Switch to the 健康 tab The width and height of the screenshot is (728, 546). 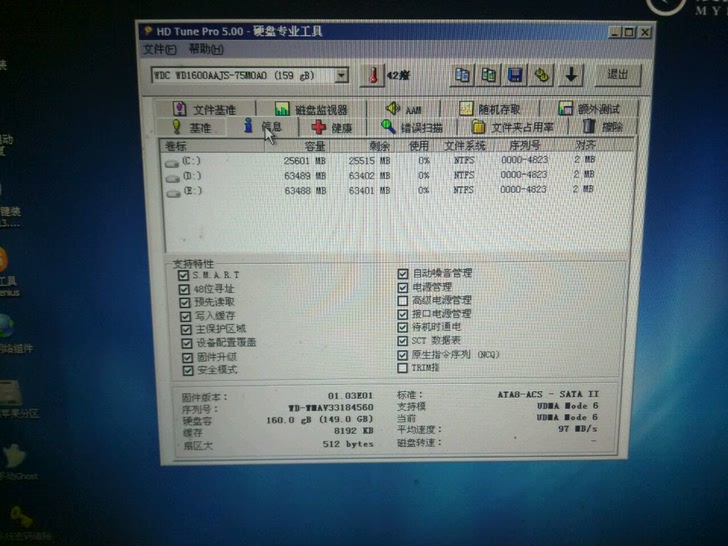pyautogui.click(x=332, y=127)
